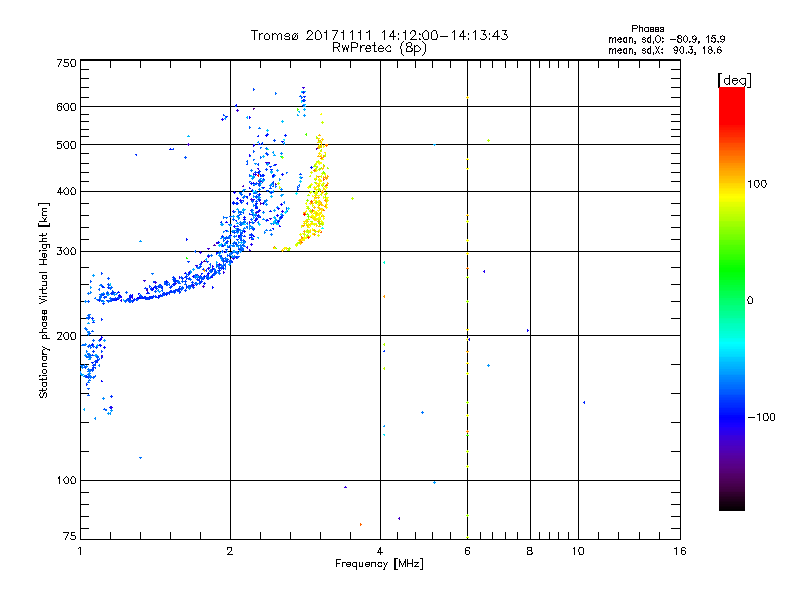Click the x-axis tick label '8'
Screen dimensions: 800x600
coord(530,551)
